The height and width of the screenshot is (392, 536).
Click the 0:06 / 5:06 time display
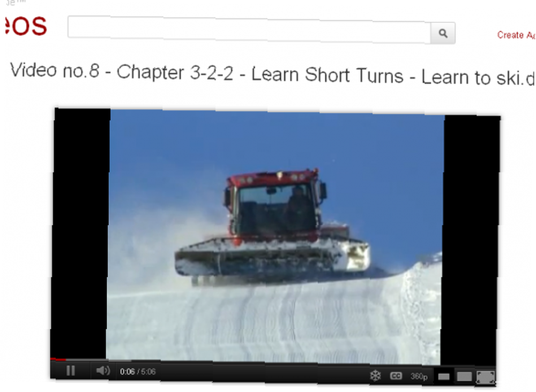coord(137,372)
